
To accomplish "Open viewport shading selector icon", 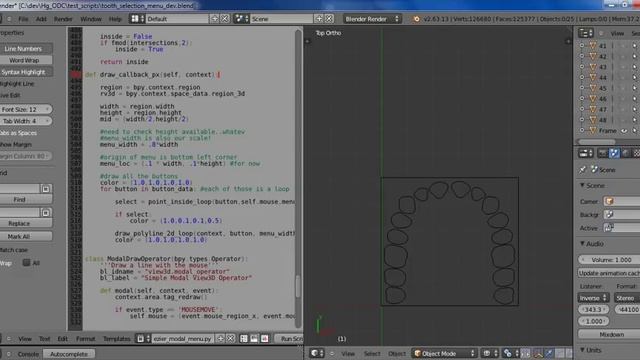I will [x=489, y=353].
